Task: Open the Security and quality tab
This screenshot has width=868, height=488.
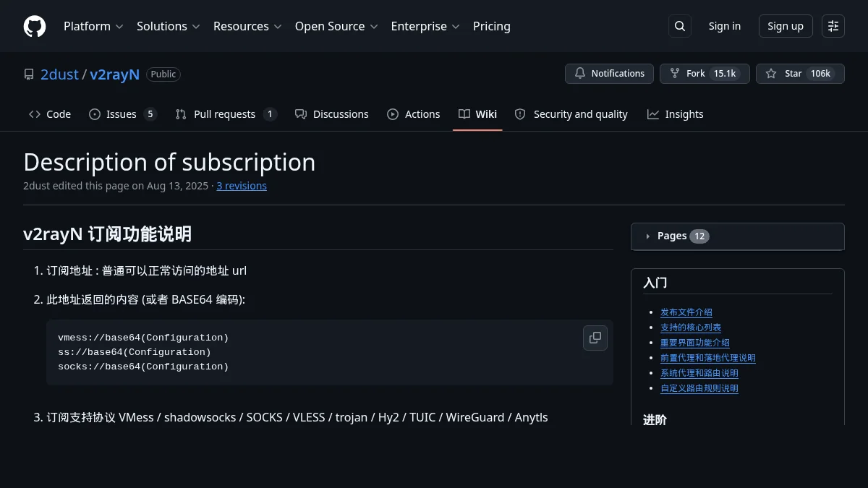Action: [571, 114]
